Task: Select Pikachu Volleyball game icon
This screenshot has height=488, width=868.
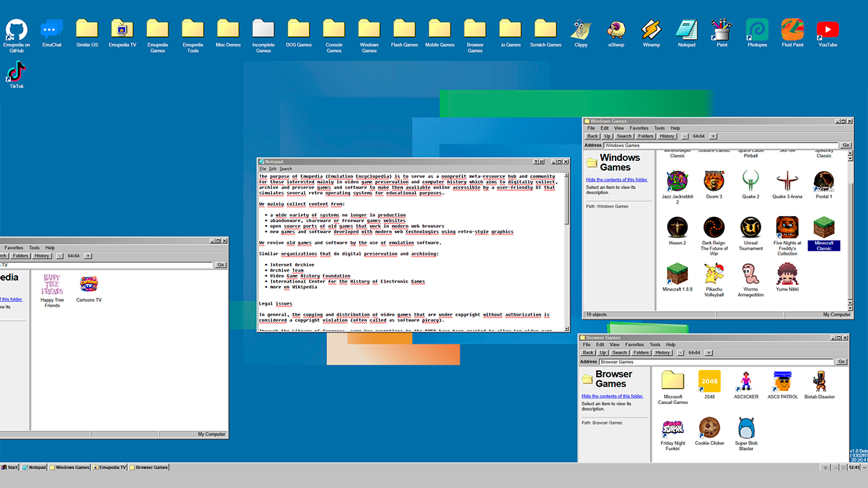Action: 714,280
